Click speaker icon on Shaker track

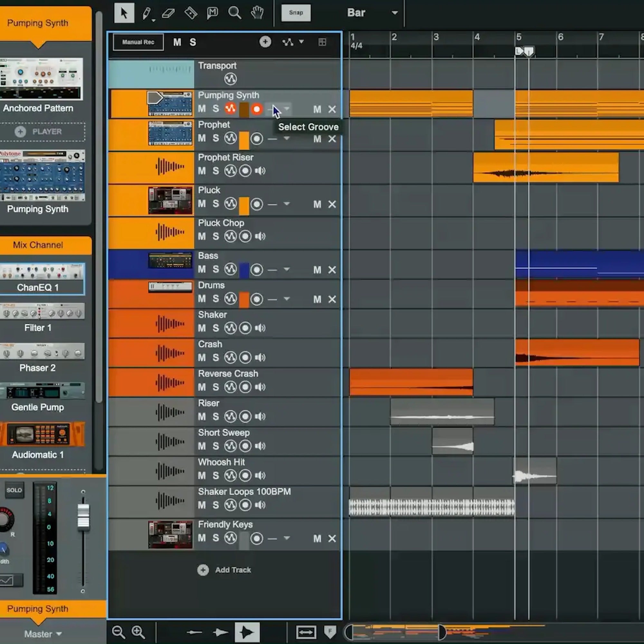point(260,328)
